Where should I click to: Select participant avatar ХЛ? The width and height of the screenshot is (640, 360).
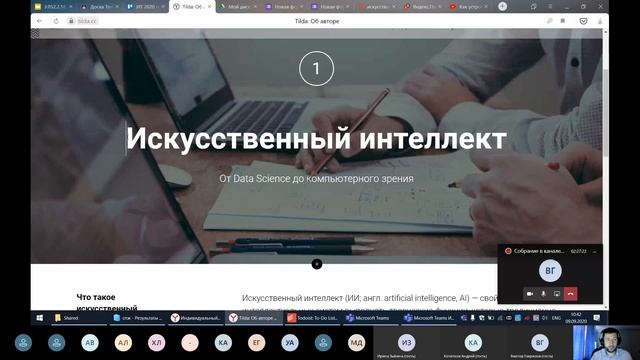coord(156,342)
